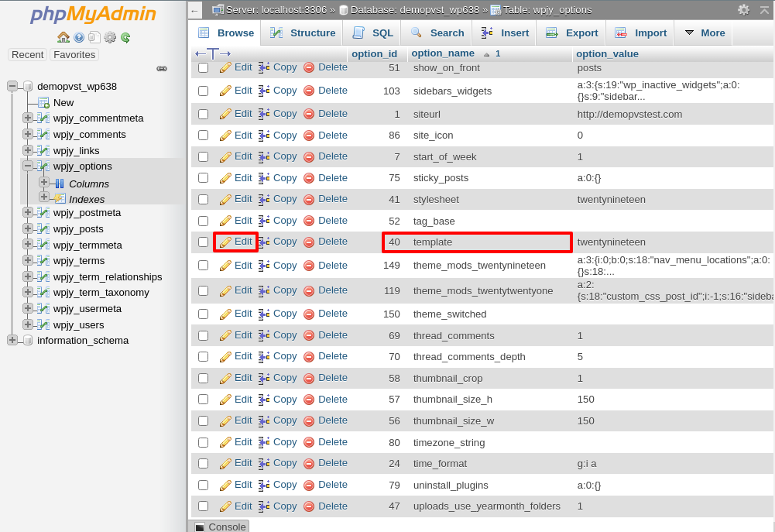
Task: Click the Copy icon on the theme_switched row
Action: coord(264,314)
